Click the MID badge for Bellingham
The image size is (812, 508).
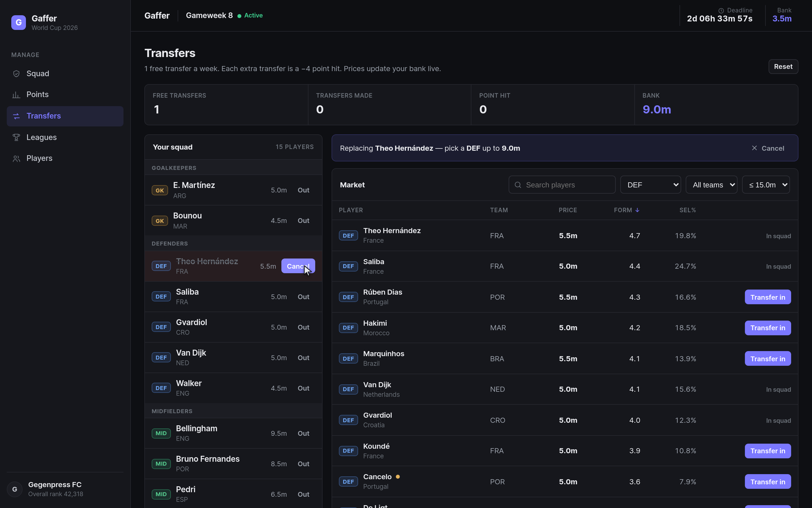point(161,433)
